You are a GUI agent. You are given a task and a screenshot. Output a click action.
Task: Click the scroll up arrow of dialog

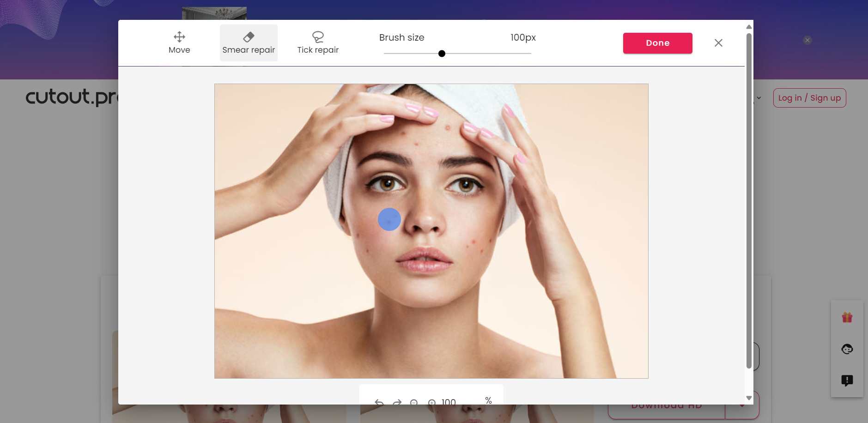749,27
